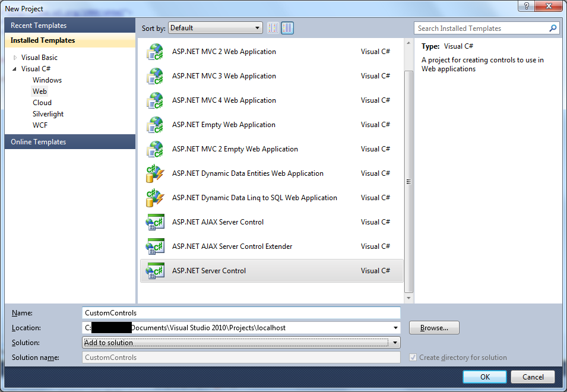The image size is (567, 392).
Task: Select the Silverlight template category
Action: [x=48, y=114]
